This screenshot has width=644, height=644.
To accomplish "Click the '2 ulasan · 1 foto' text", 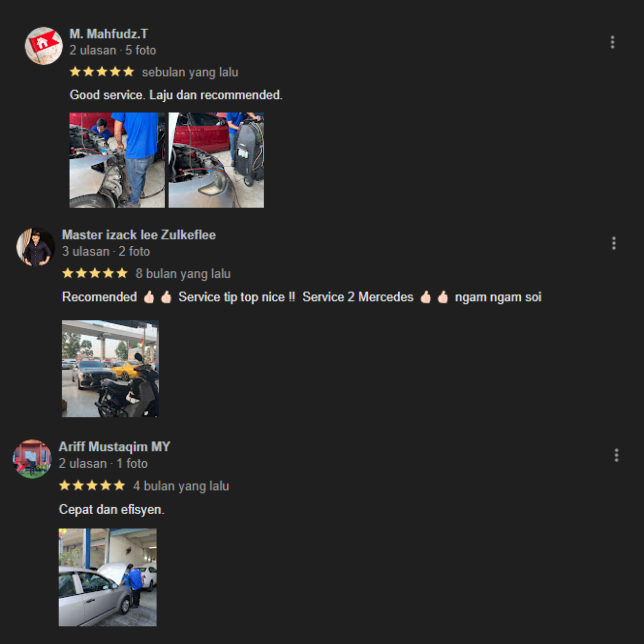I will click(103, 463).
